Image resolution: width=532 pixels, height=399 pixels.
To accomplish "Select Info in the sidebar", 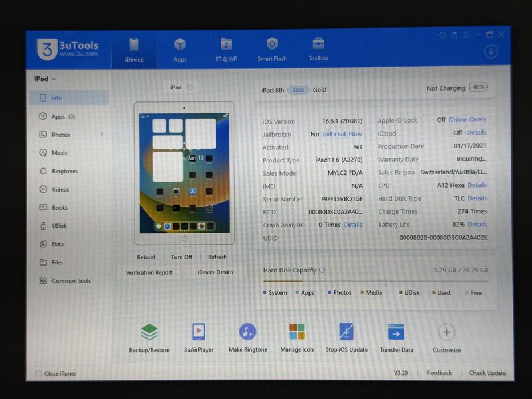I will pyautogui.click(x=69, y=98).
